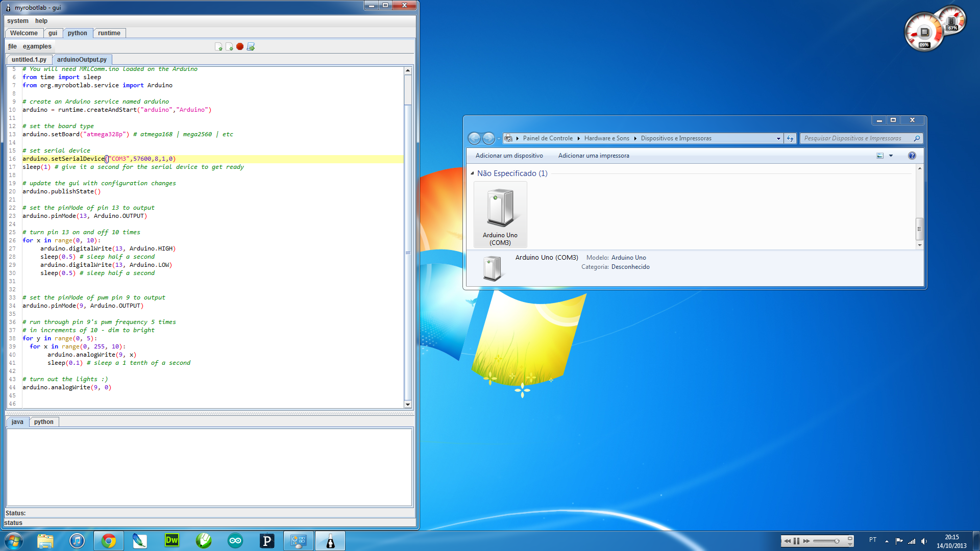
Task: Expand the arrow after Painel de Controle
Action: [x=578, y=138]
